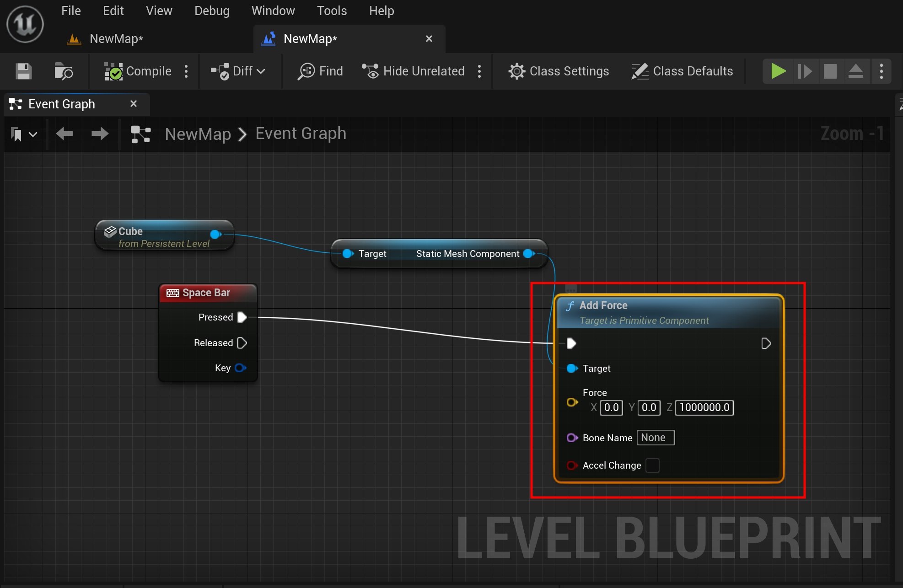Click Add Force Target pin

(x=572, y=369)
